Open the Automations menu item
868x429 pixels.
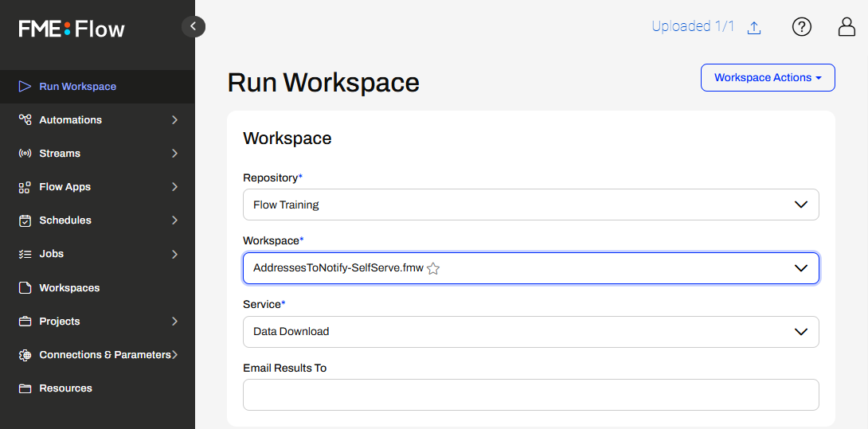coord(97,120)
